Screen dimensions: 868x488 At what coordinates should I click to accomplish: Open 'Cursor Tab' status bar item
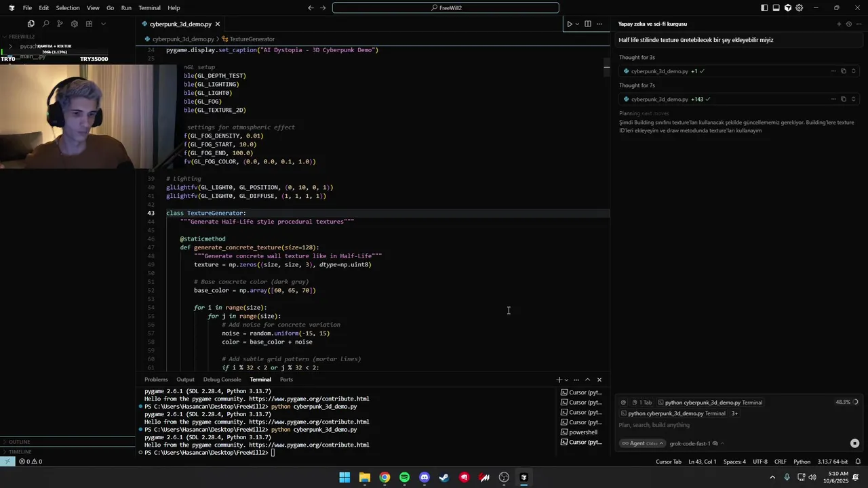coord(669,462)
